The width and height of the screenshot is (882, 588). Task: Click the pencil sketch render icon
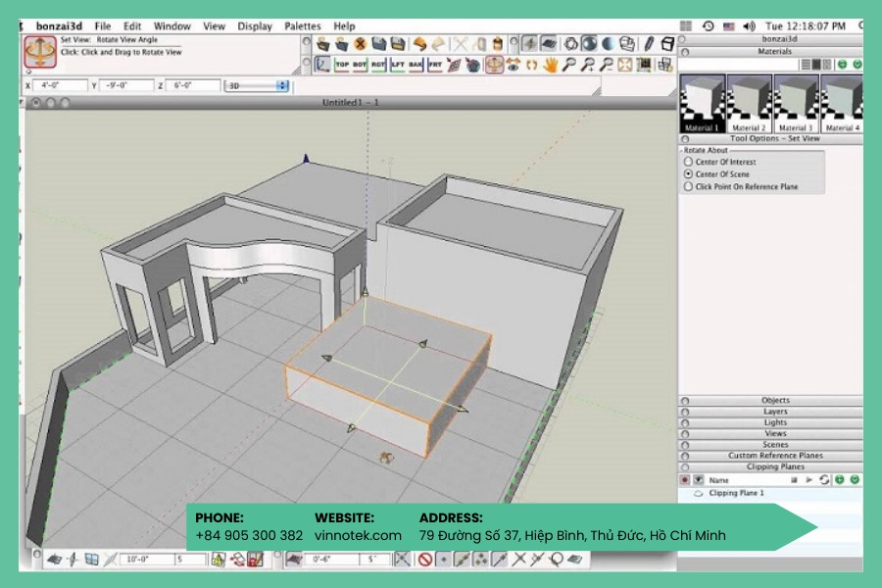point(649,44)
